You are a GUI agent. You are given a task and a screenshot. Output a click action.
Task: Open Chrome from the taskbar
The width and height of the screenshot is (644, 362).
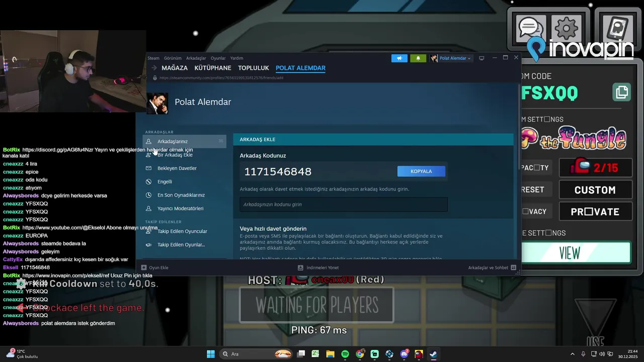point(360,354)
